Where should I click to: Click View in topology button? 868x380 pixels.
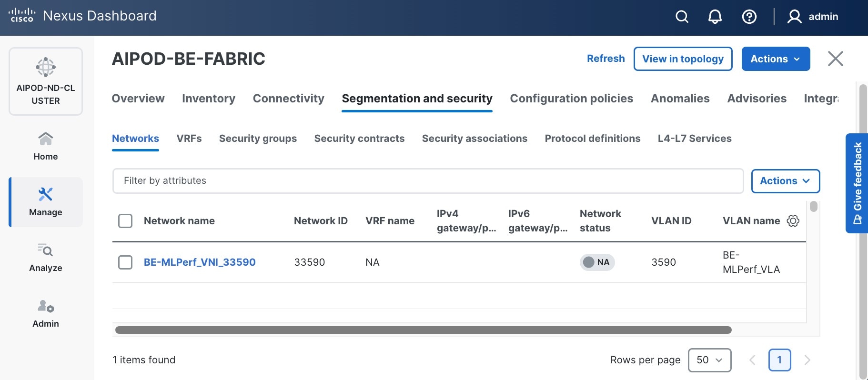pyautogui.click(x=683, y=59)
